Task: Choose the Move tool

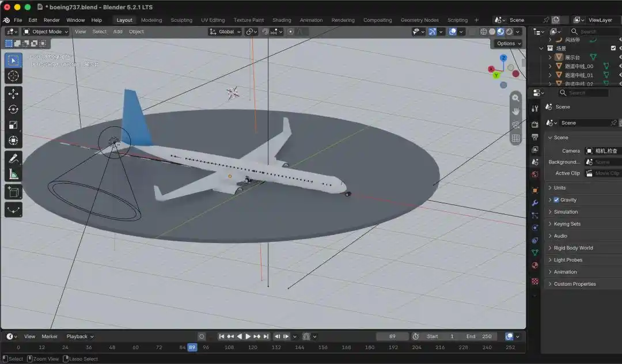Action: (x=13, y=94)
